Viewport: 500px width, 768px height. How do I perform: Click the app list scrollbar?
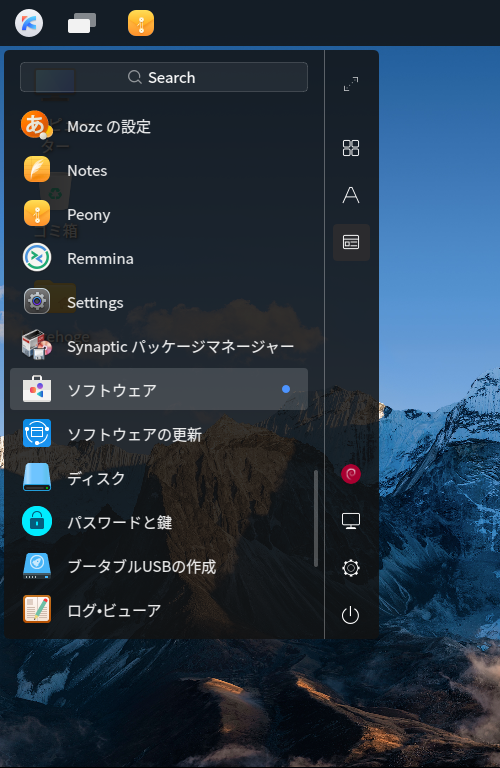(x=316, y=519)
